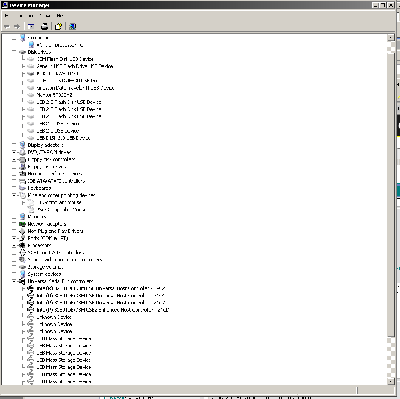The height and width of the screenshot is (399, 400).
Task: Select the SCSI and RAID controllers row
Action: click(x=56, y=253)
